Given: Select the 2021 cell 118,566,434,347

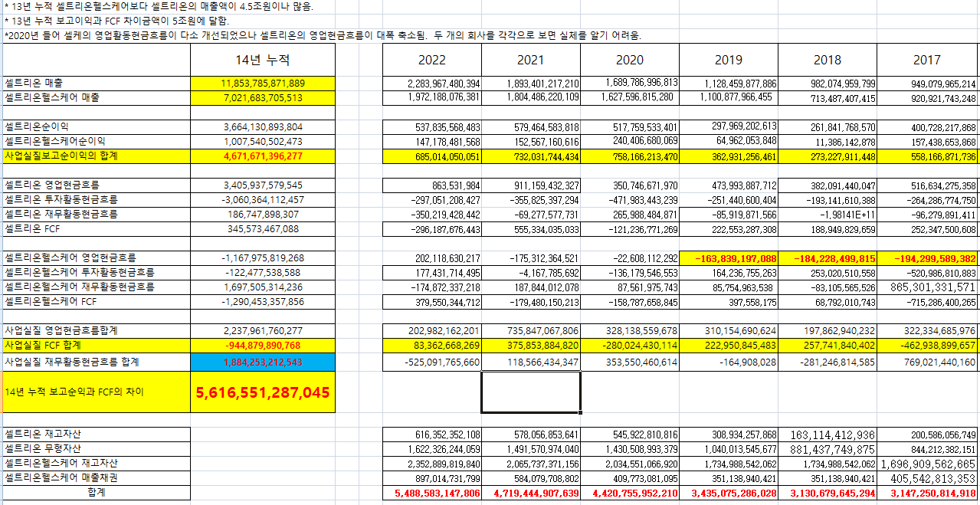Looking at the screenshot, I should click(531, 361).
